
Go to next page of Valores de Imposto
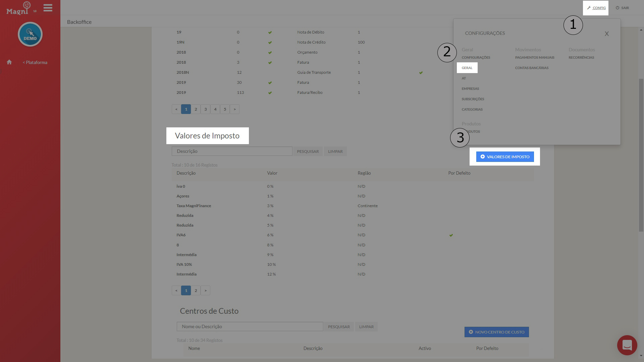tap(205, 291)
